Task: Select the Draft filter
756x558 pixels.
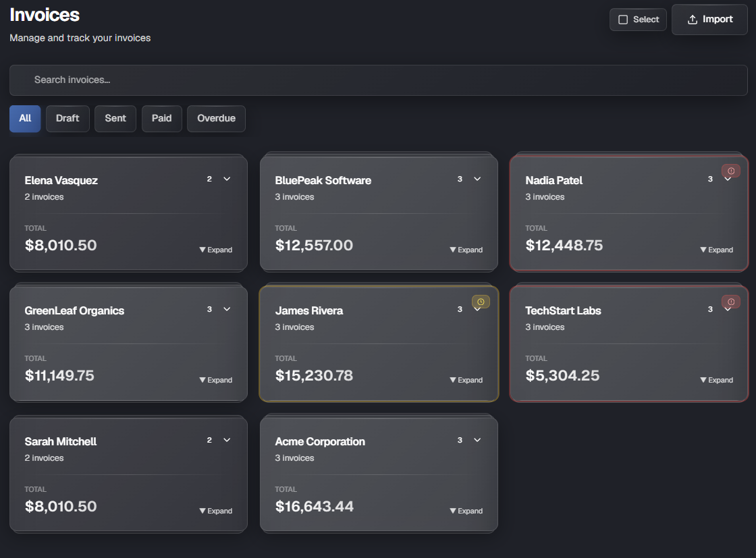Action: 67,118
